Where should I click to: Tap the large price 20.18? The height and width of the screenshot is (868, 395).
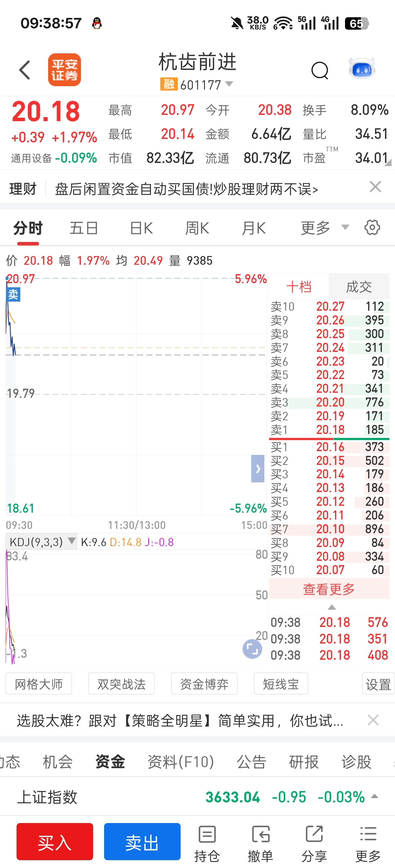click(46, 111)
